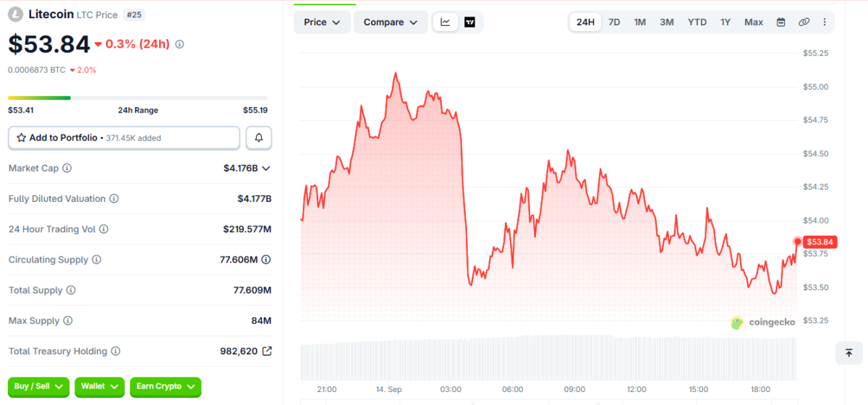The width and height of the screenshot is (868, 405).
Task: Click the scroll to top arrow button
Action: point(848,352)
